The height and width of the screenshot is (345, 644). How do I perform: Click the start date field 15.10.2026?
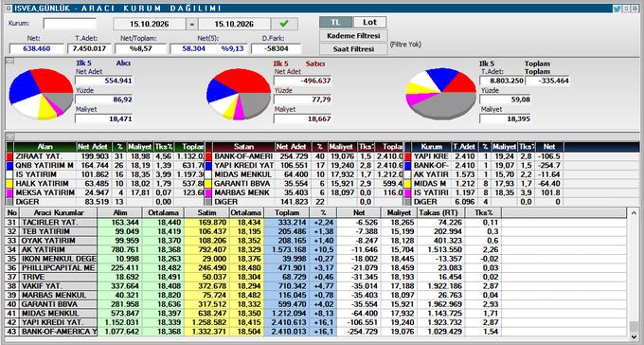click(149, 24)
